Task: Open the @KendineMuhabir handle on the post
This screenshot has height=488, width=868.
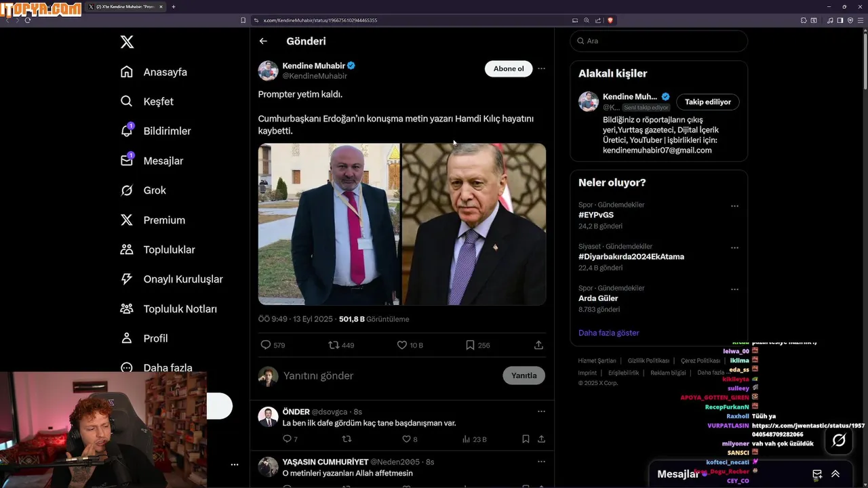Action: click(315, 76)
